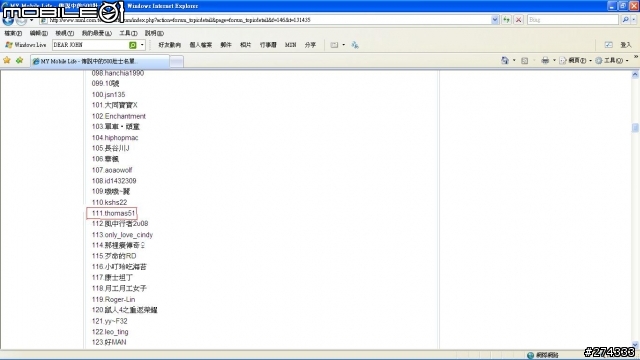Image resolution: width=640 pixels, height=360 pixels.
Task: Click list entry 122.leo_ting
Action: tap(110, 331)
